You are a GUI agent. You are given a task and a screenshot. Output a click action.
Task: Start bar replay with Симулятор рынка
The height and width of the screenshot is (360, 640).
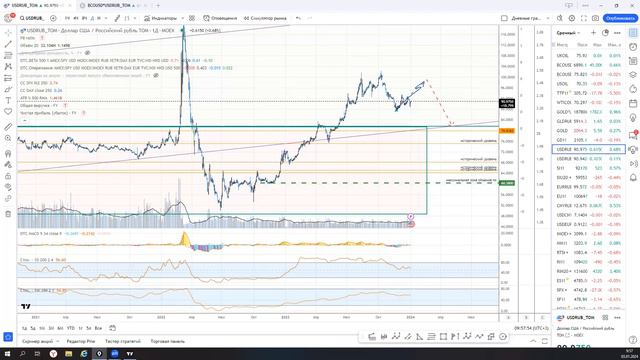(265, 18)
